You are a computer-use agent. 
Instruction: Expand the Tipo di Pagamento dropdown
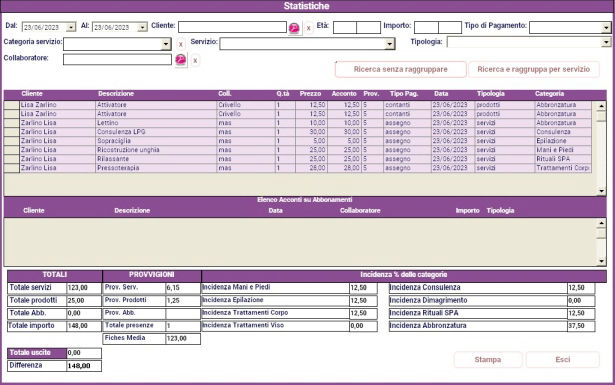point(606,27)
